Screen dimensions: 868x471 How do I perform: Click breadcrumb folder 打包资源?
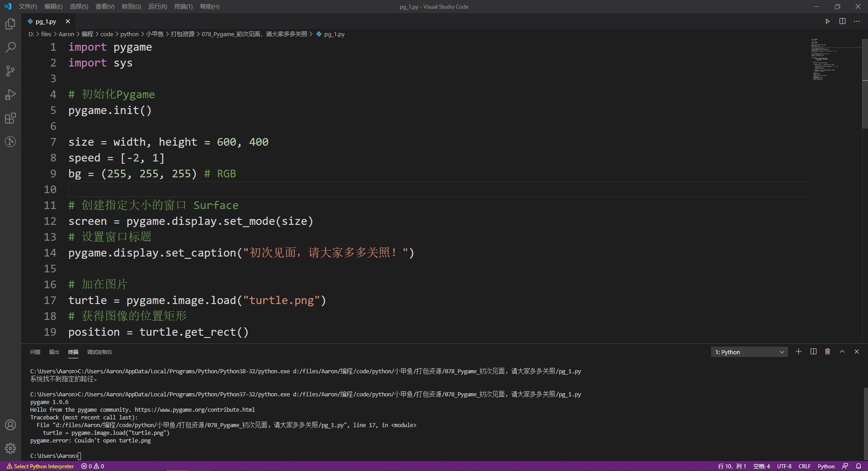point(183,34)
